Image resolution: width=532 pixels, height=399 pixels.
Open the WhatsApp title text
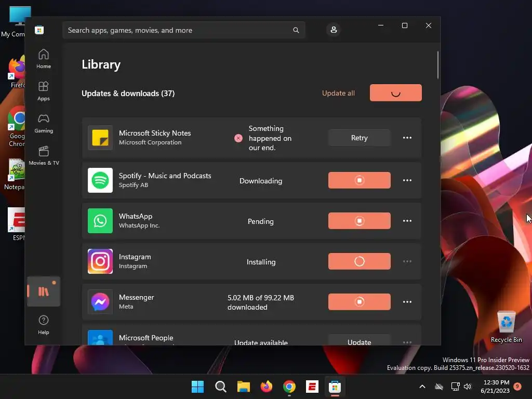coord(136,216)
